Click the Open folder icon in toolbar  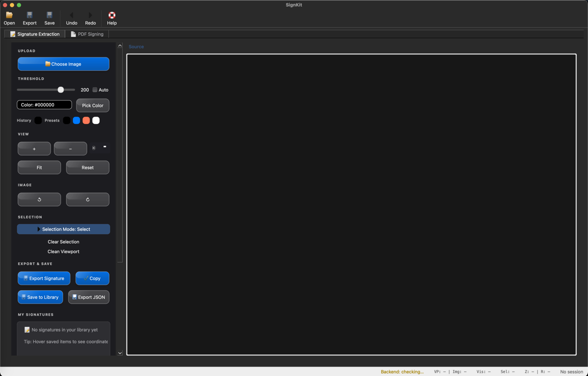(x=9, y=16)
